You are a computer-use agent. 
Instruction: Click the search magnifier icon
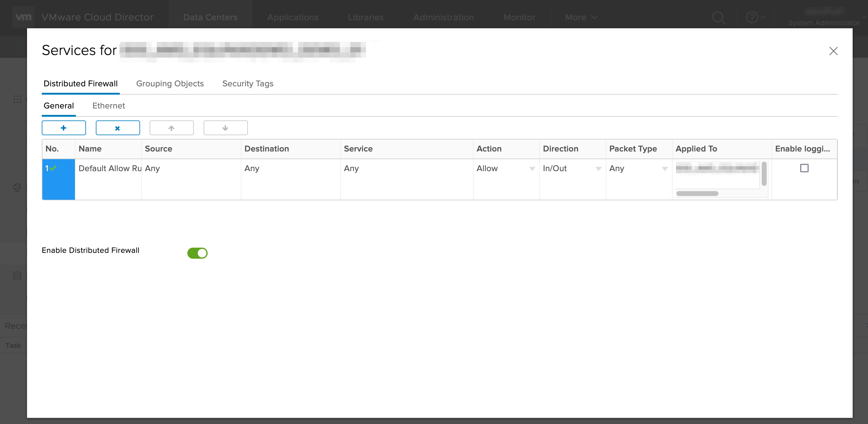(x=718, y=18)
